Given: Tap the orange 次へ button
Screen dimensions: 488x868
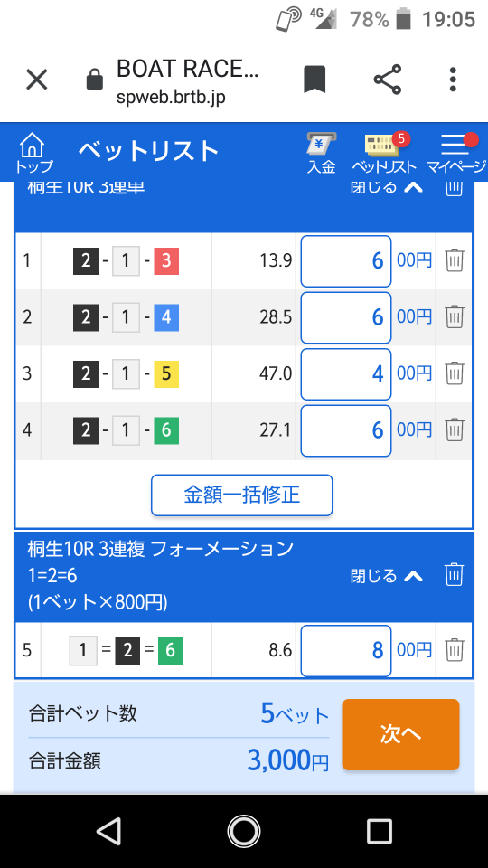Looking at the screenshot, I should click(400, 734).
